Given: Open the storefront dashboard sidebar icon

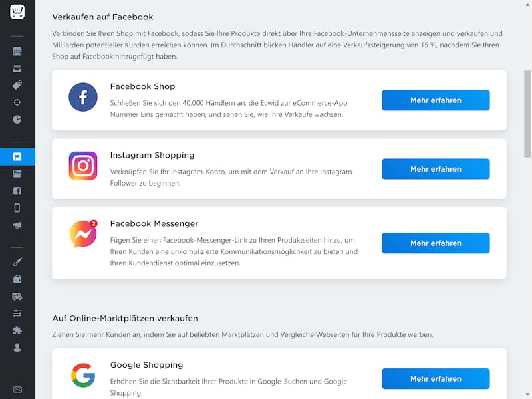Looking at the screenshot, I should pos(17,51).
